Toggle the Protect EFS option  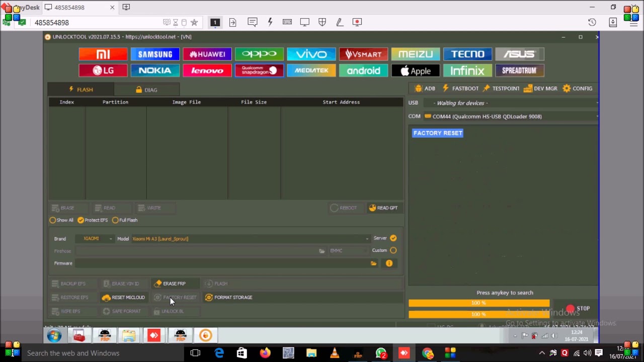pos(93,220)
